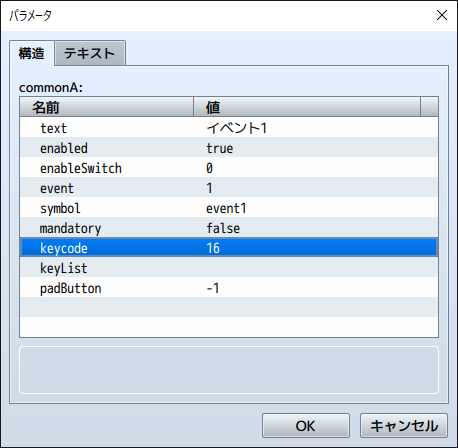Viewport: 458px width, 448px height.
Task: Close the パラメータ dialog
Action: pyautogui.click(x=442, y=15)
